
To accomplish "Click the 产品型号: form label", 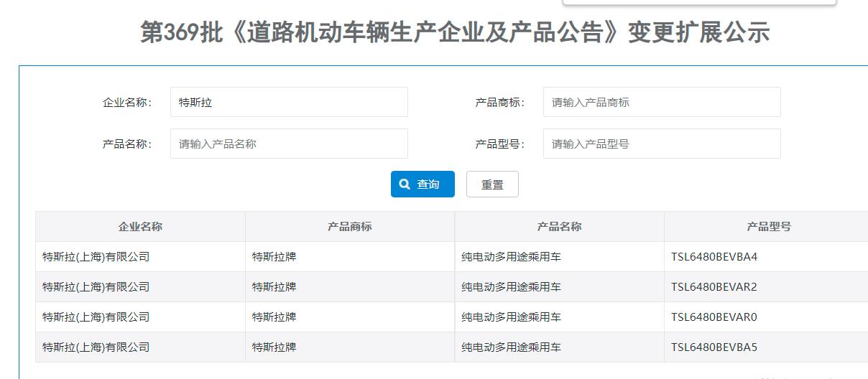I will 500,144.
